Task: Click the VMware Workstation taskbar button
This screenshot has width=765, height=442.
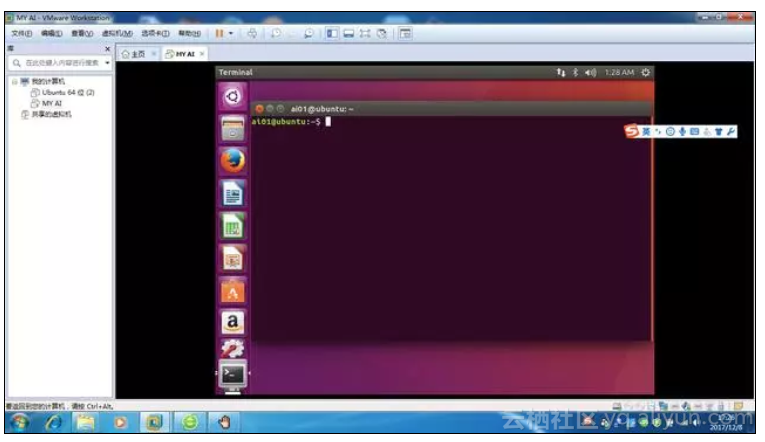Action: point(154,422)
